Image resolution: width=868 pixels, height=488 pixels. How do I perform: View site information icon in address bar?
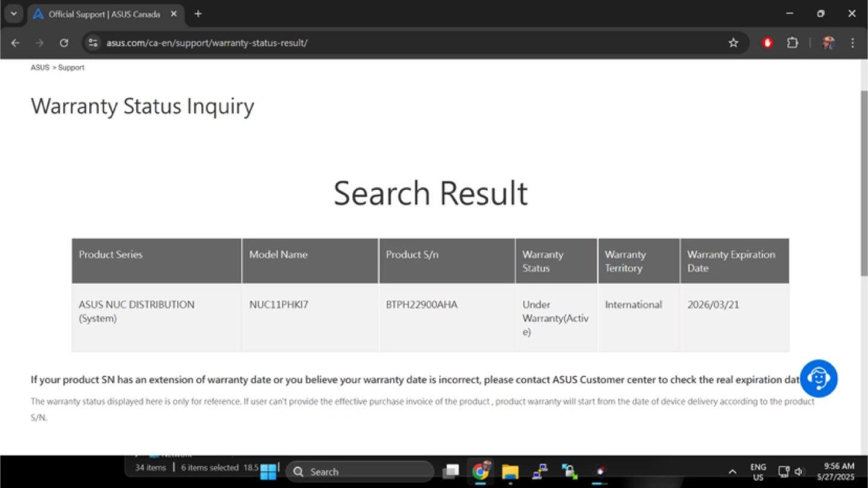[x=93, y=43]
